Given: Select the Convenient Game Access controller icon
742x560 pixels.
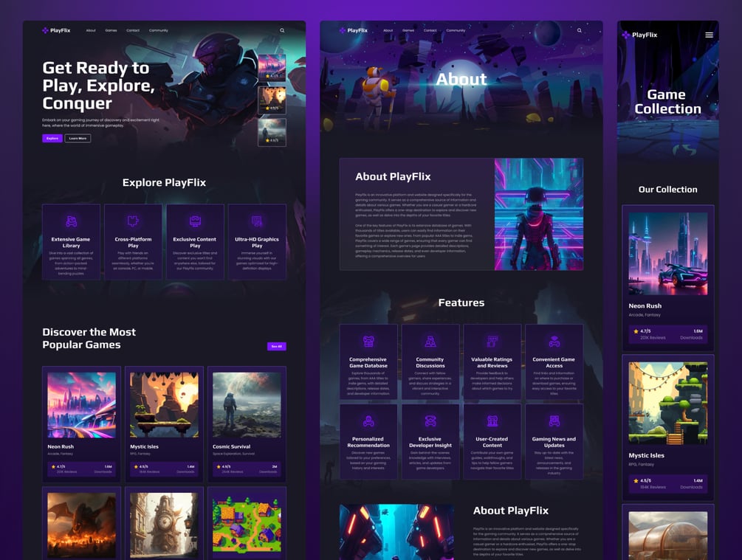Looking at the screenshot, I should (x=554, y=341).
